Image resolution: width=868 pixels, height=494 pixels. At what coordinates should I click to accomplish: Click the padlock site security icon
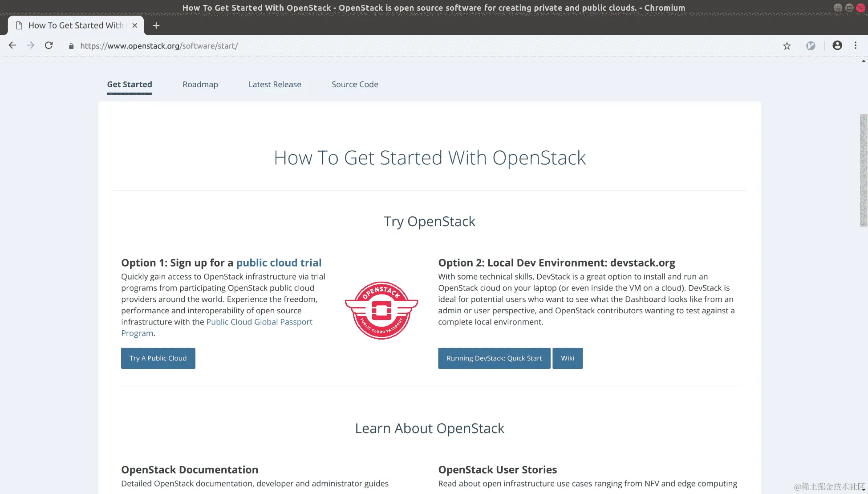71,46
